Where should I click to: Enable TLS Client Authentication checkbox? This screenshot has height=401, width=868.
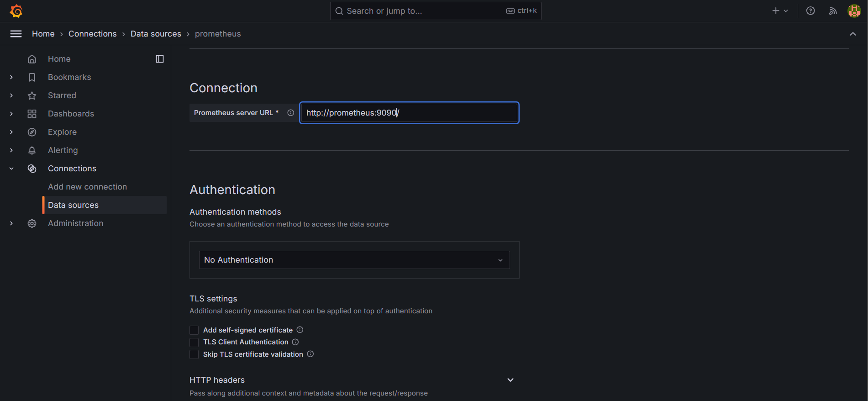[194, 342]
